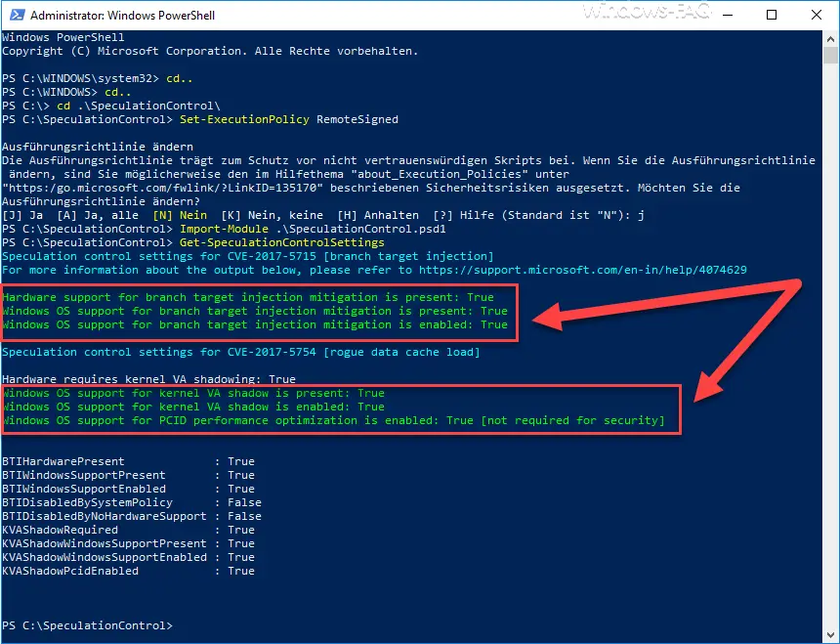Image resolution: width=840 pixels, height=644 pixels.
Task: Click the "[?] Hilfe" option
Action: pyautogui.click(x=463, y=215)
